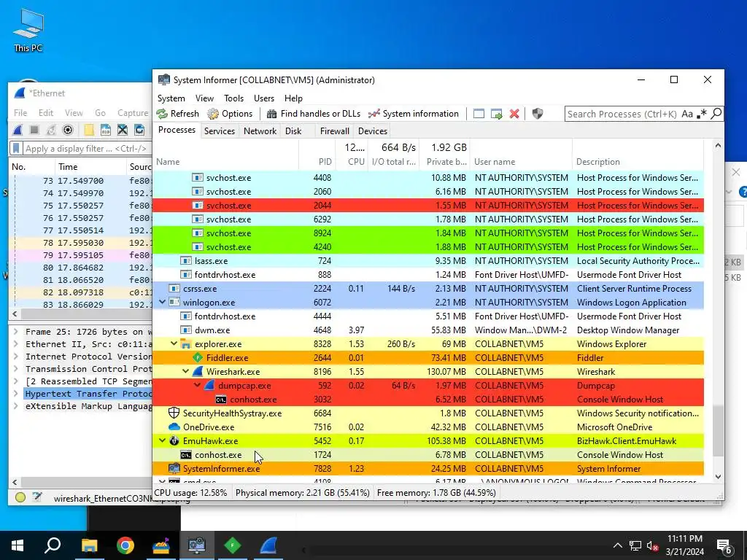Switch to the Devices tab
747x560 pixels.
(x=373, y=131)
